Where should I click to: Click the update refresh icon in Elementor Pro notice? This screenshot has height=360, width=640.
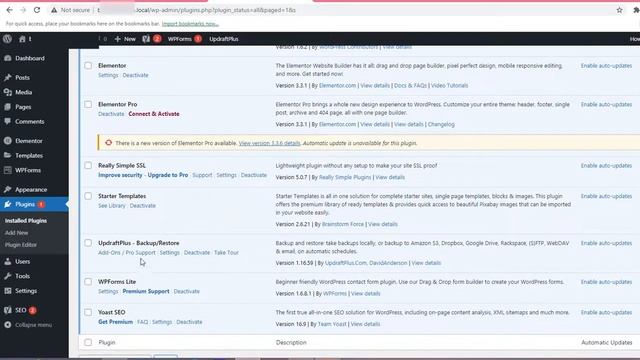coord(108,143)
